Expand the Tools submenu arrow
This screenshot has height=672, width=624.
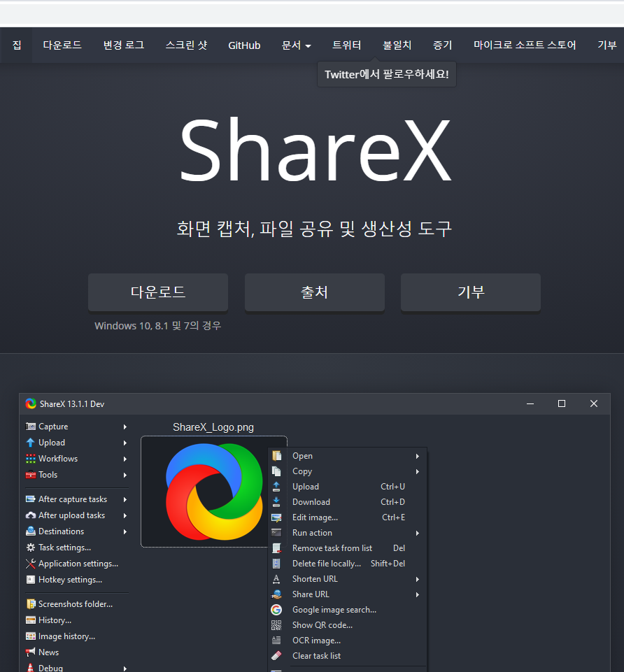point(125,475)
